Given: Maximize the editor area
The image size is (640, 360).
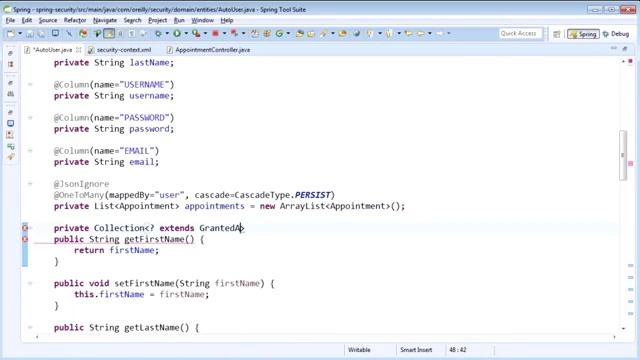Looking at the screenshot, I should (x=624, y=49).
